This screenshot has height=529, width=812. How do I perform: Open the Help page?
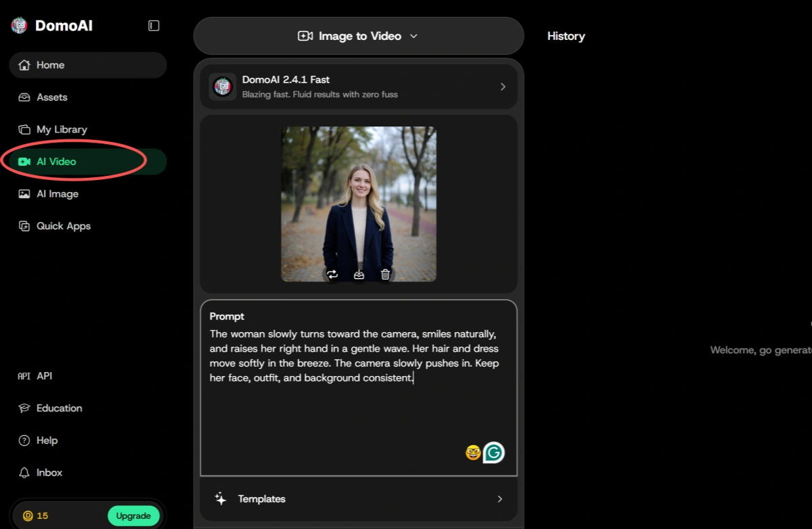pyautogui.click(x=88, y=440)
